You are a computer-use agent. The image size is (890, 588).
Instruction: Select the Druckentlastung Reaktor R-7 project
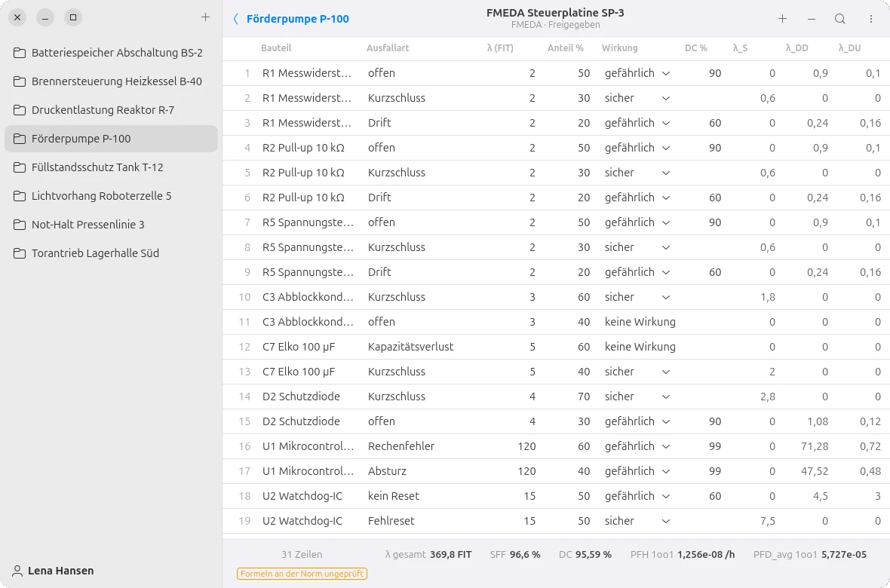point(112,110)
